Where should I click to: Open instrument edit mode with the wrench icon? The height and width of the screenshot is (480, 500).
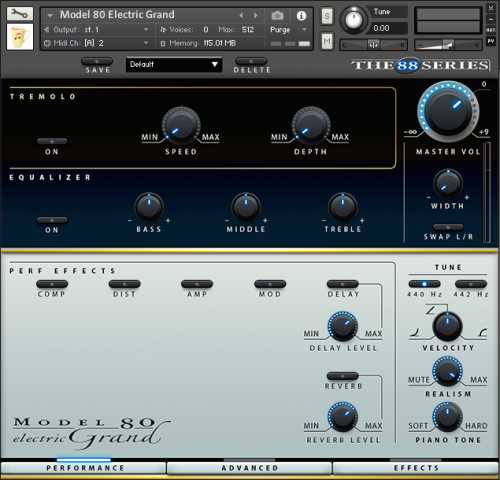(x=20, y=14)
